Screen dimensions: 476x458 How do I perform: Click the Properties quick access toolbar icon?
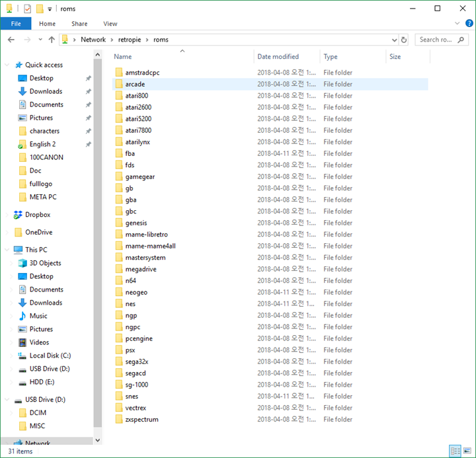(27, 9)
